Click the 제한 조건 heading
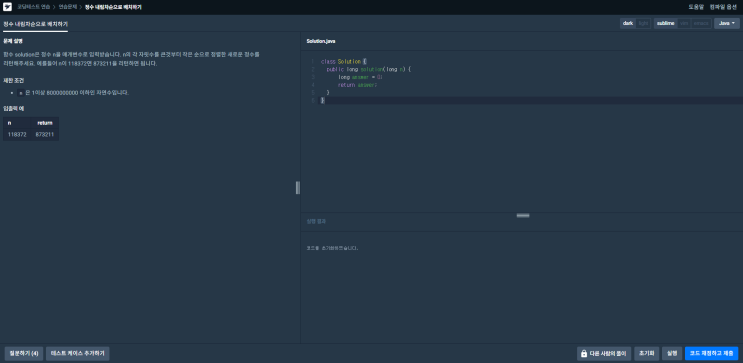743x363 pixels. pyautogui.click(x=13, y=81)
